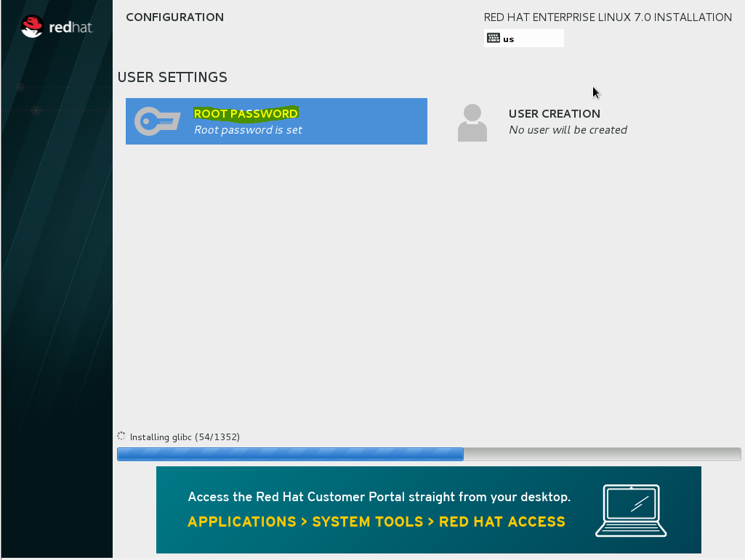This screenshot has width=745, height=560.
Task: Click 'RED HAT ENTERPRISE LINUX 7.0 INSTALLATION' title
Action: [608, 17]
